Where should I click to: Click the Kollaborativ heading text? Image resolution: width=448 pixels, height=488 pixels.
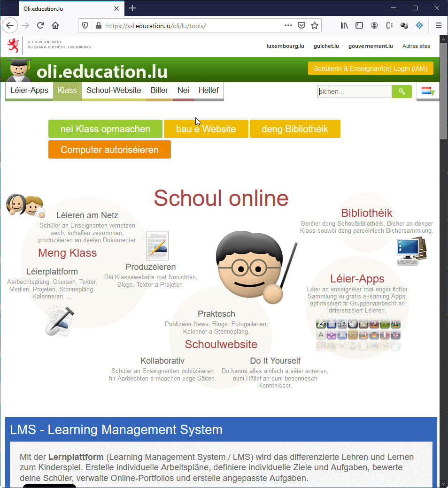pos(162,361)
